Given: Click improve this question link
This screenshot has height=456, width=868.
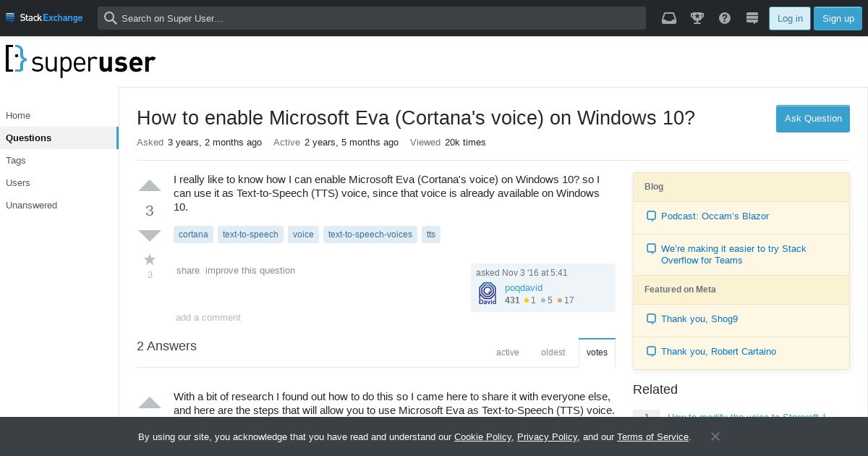Looking at the screenshot, I should [x=250, y=271].
